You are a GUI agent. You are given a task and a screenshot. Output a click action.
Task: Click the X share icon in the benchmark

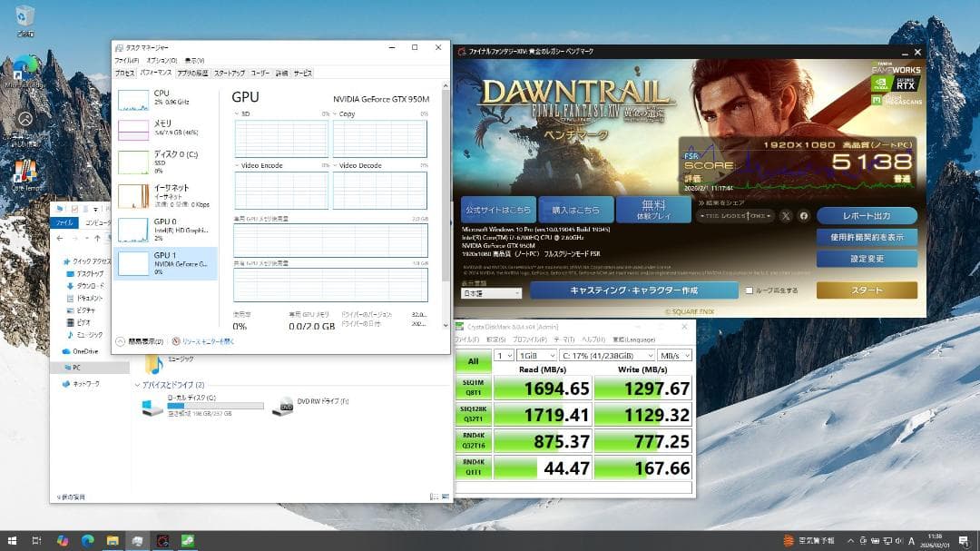[784, 216]
